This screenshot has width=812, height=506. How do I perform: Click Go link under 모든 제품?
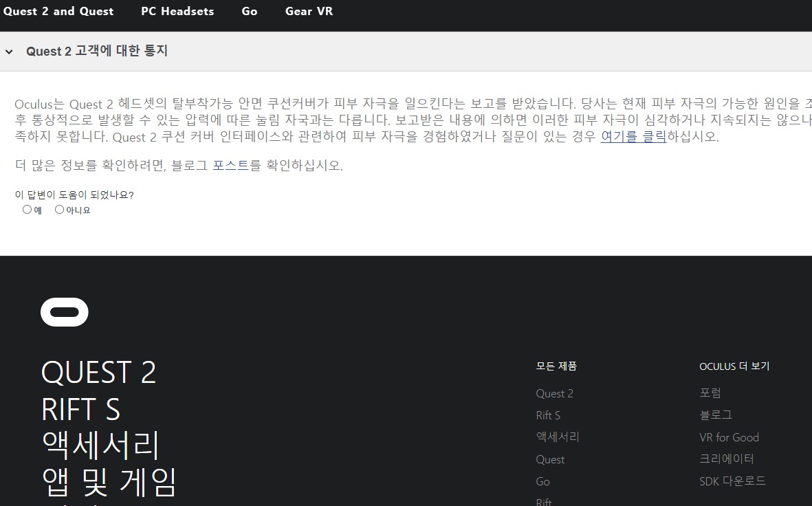[x=542, y=482]
